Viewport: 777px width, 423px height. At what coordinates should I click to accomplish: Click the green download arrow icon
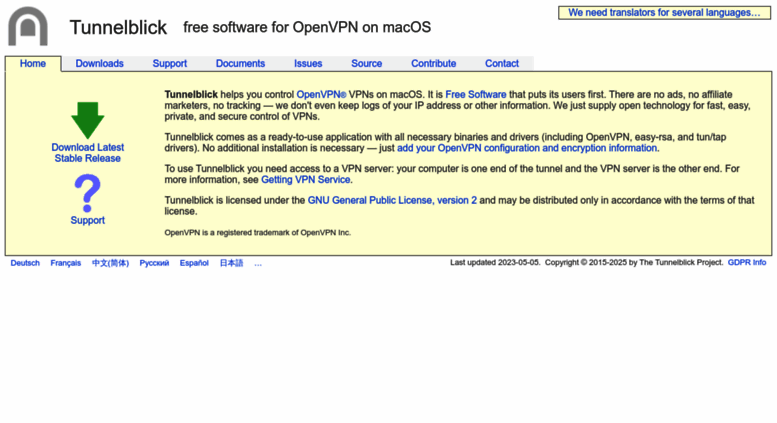pyautogui.click(x=88, y=120)
